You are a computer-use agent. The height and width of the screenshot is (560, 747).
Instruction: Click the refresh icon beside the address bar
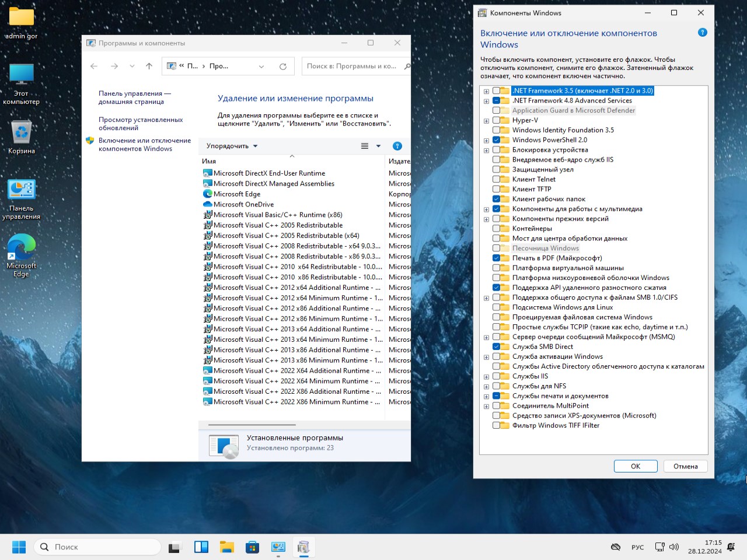[283, 66]
